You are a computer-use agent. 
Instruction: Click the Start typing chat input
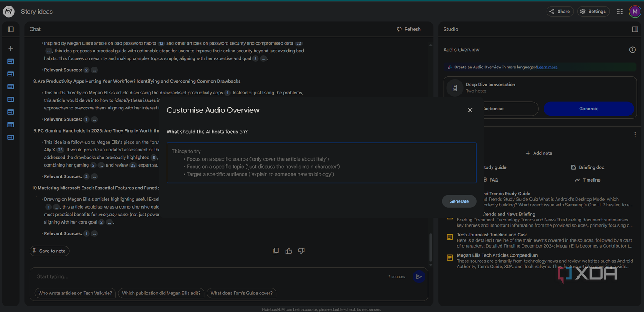pos(210,276)
